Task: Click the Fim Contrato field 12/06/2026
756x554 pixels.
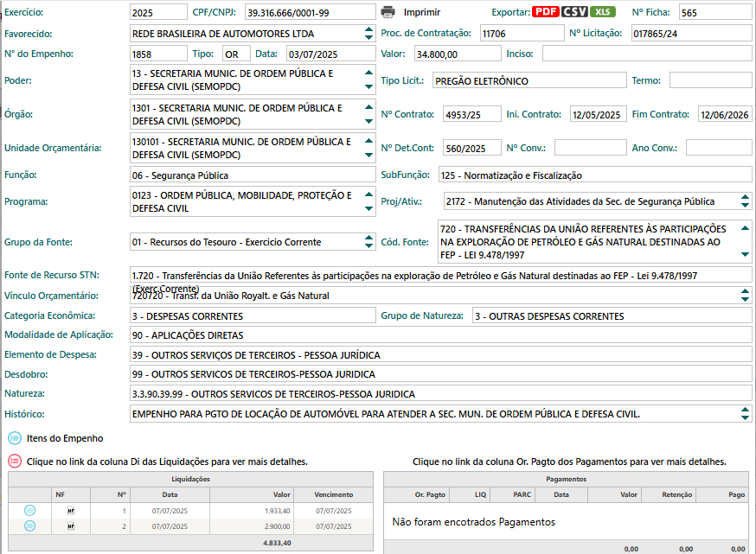Action: pyautogui.click(x=725, y=115)
